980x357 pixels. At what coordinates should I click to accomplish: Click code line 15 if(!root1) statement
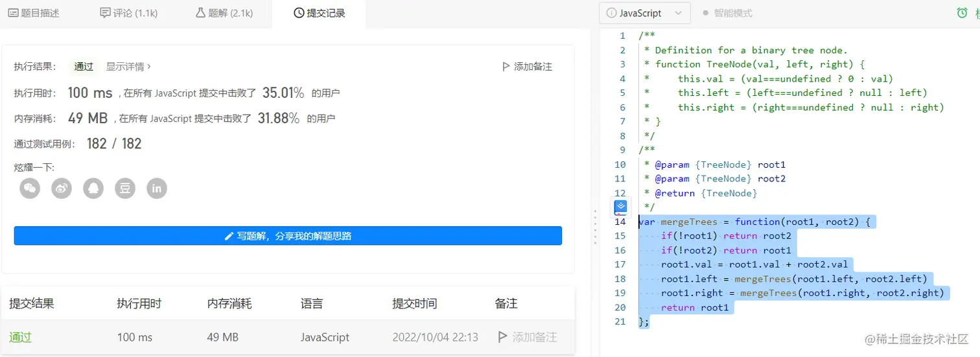click(726, 236)
